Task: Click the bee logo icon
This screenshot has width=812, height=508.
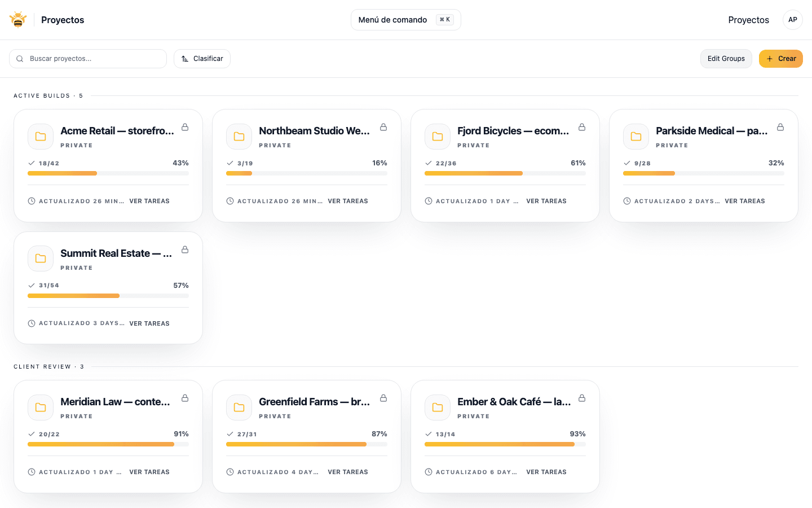Action: pyautogui.click(x=17, y=19)
